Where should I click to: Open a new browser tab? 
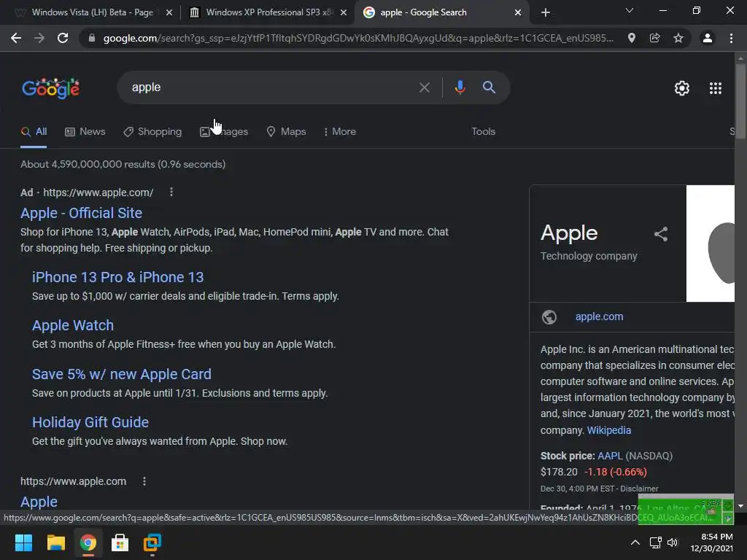coord(546,12)
